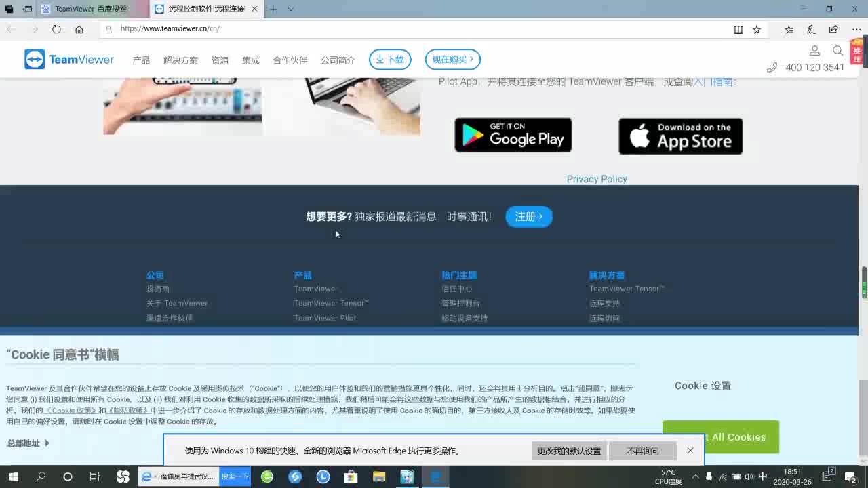Download on the App Store badge
Screen dimensions: 868x488
point(681,136)
